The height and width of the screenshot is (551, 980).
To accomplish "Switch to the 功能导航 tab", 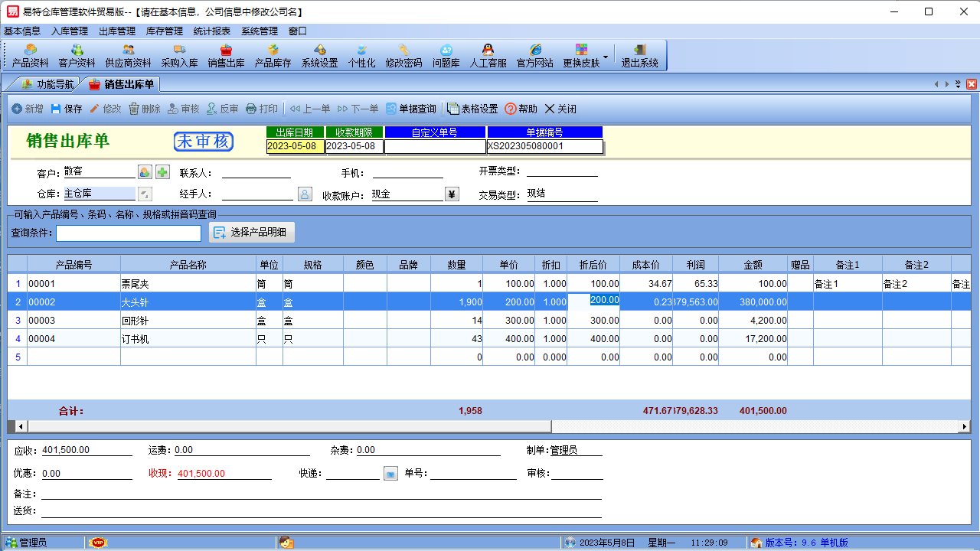I will pos(47,84).
